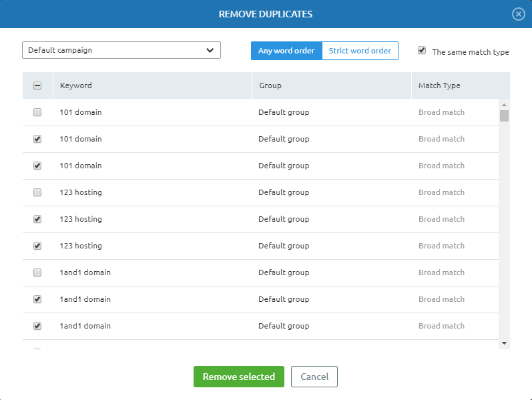Check the first 101 domain row checkbox
Screen dimensions: 532x400
coord(37,112)
